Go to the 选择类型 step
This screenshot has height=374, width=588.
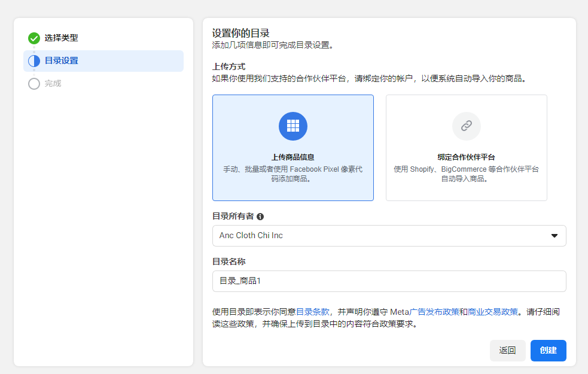pos(61,38)
